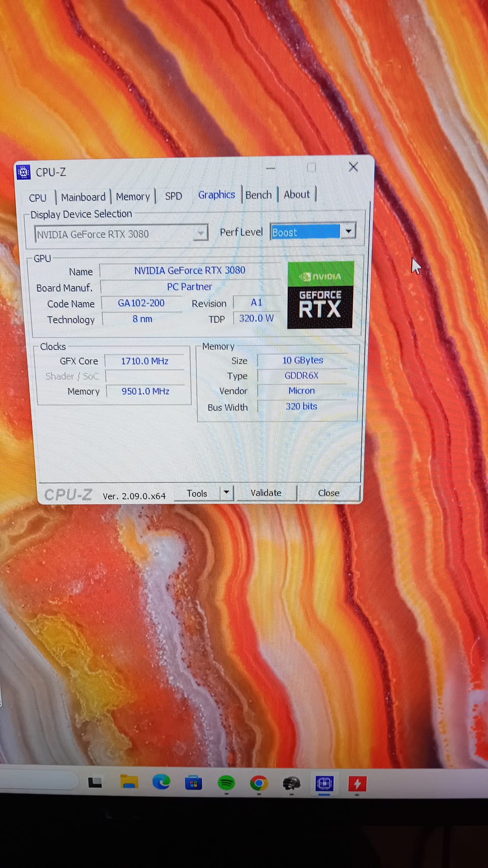Click the taskbar search box
The height and width of the screenshot is (868, 488).
tap(38, 780)
